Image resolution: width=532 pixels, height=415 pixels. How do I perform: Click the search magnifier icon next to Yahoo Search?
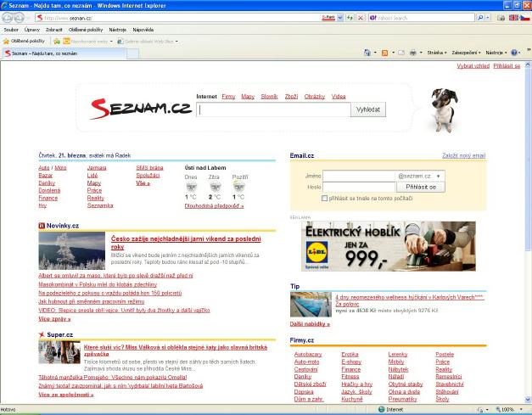[x=480, y=18]
